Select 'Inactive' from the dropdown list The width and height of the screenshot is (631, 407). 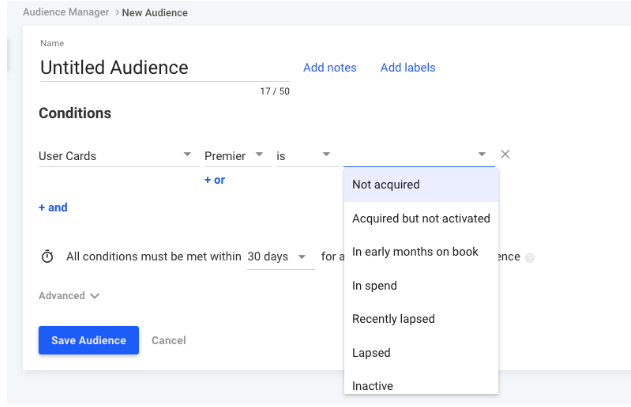(421, 384)
